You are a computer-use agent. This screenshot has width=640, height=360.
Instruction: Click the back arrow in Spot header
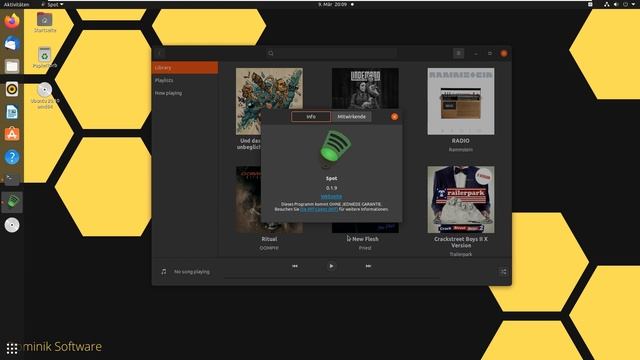point(160,53)
